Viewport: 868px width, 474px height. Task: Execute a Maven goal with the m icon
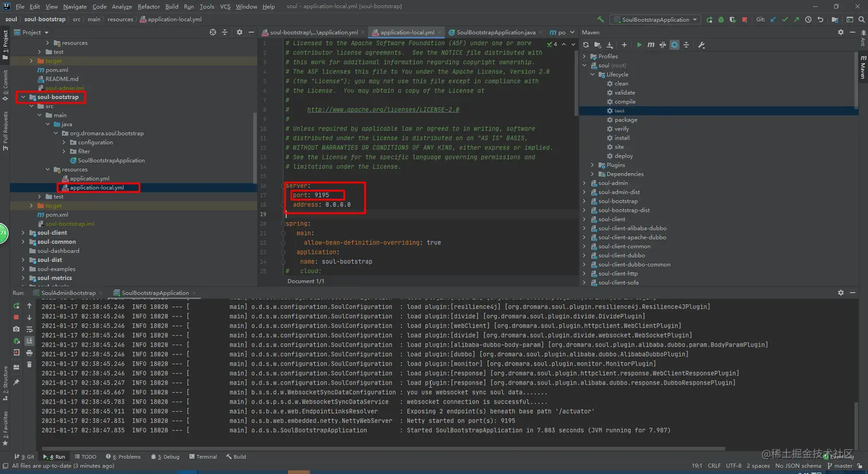tap(650, 45)
